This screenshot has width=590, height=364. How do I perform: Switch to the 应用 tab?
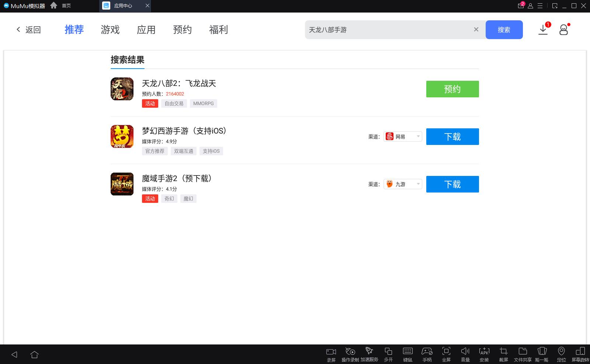click(146, 30)
